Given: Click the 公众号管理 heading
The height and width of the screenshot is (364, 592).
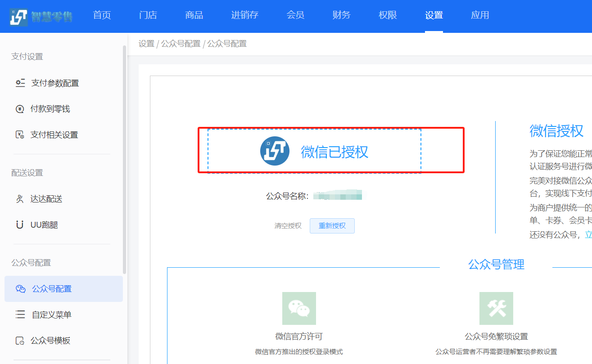Looking at the screenshot, I should pyautogui.click(x=496, y=265).
